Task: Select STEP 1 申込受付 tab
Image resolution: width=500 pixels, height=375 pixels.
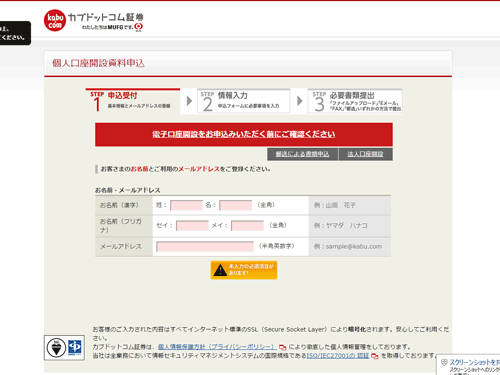Action: tap(133, 101)
